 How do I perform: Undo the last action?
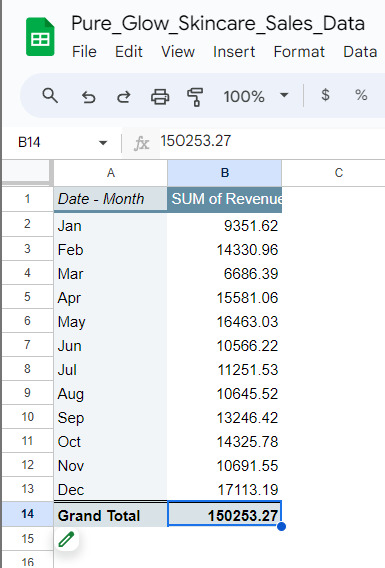(88, 97)
